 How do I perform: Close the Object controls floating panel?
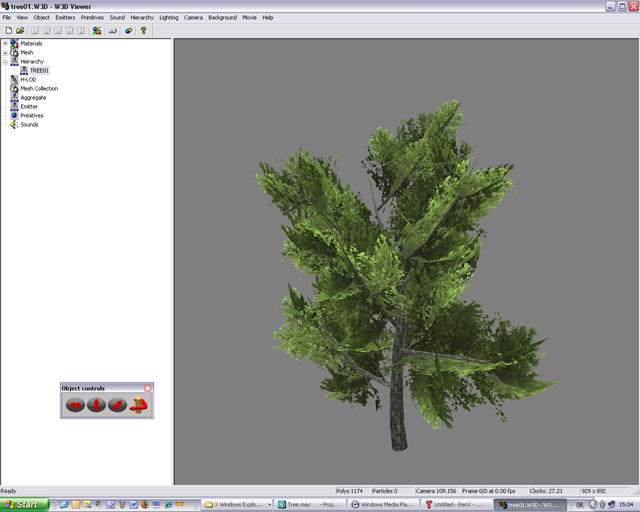(148, 388)
